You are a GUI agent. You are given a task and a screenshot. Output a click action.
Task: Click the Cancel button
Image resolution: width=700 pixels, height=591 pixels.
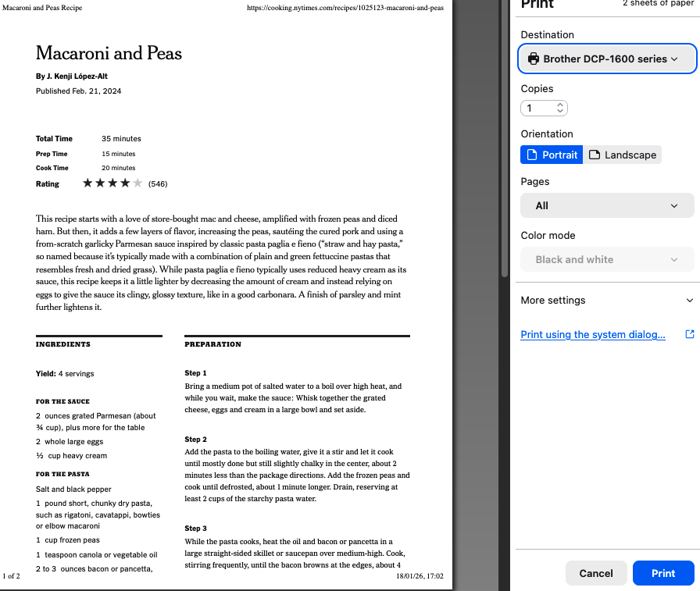[x=596, y=573]
